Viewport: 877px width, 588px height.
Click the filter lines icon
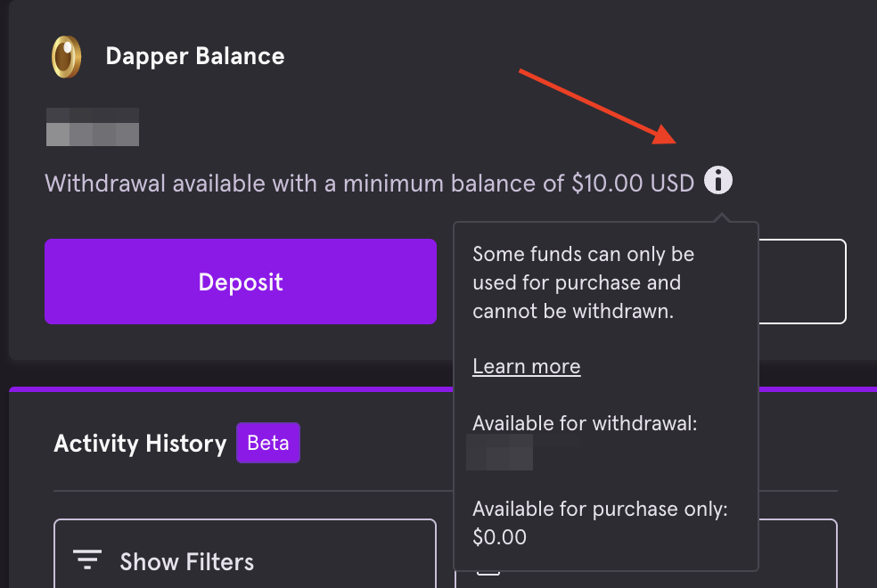pos(87,559)
